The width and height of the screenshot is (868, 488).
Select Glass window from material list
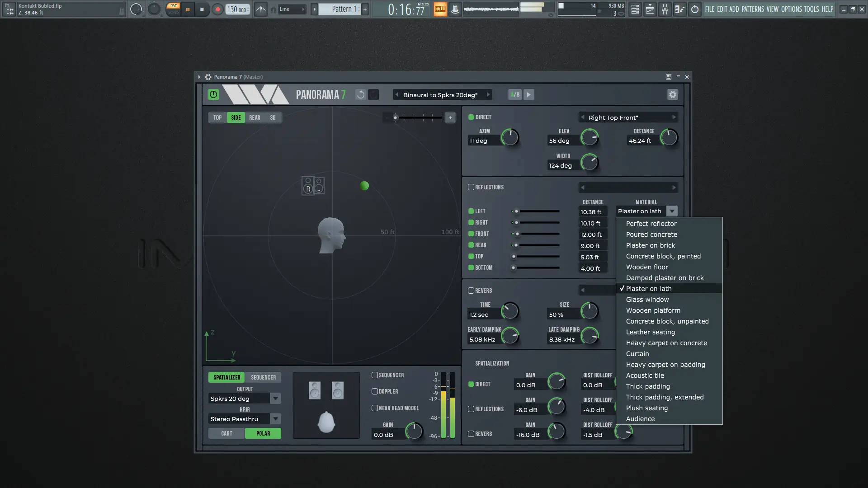tap(647, 300)
